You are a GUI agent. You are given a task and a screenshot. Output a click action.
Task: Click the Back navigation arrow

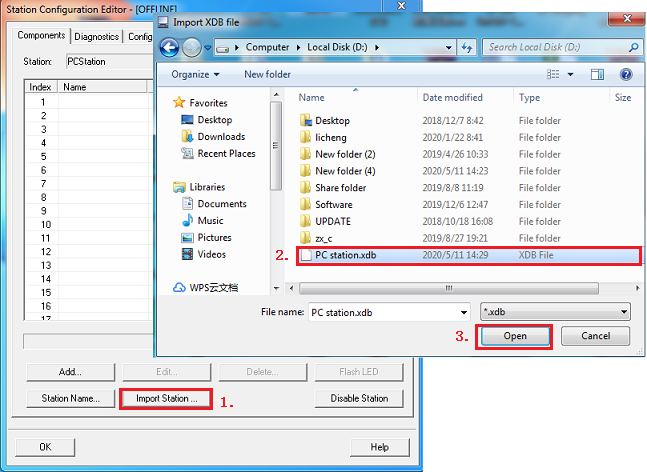click(169, 48)
